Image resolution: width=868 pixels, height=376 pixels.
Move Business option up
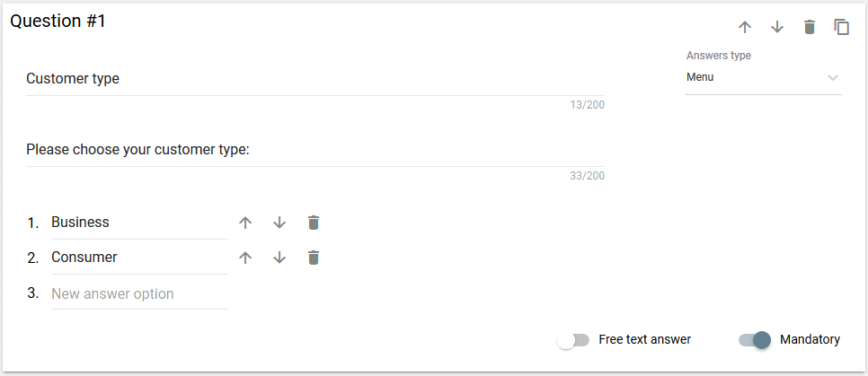(245, 223)
